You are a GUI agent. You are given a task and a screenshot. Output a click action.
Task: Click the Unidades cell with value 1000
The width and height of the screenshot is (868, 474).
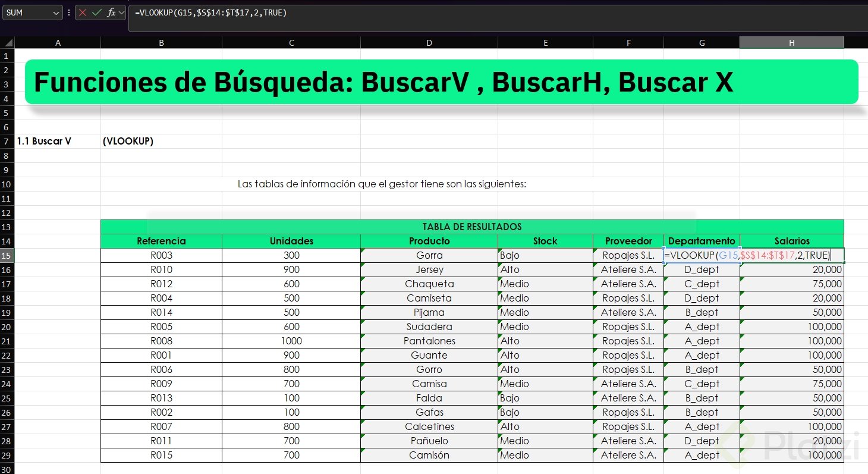(291, 341)
